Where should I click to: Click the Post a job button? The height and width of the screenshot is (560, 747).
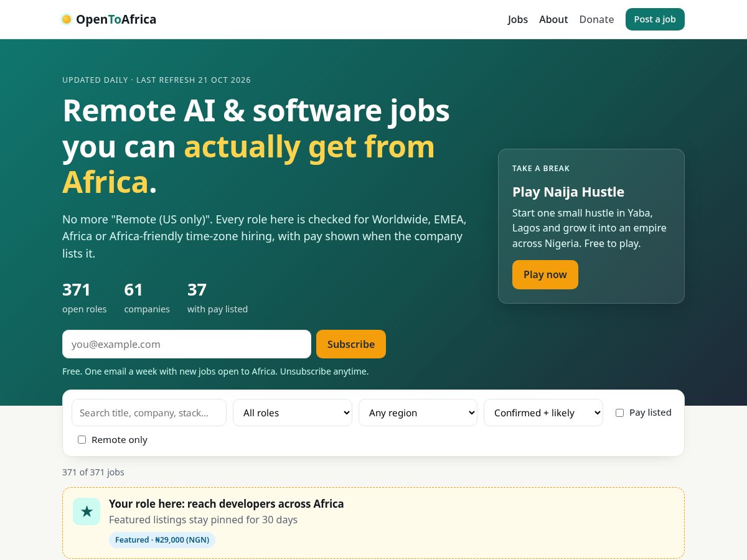pyautogui.click(x=655, y=19)
